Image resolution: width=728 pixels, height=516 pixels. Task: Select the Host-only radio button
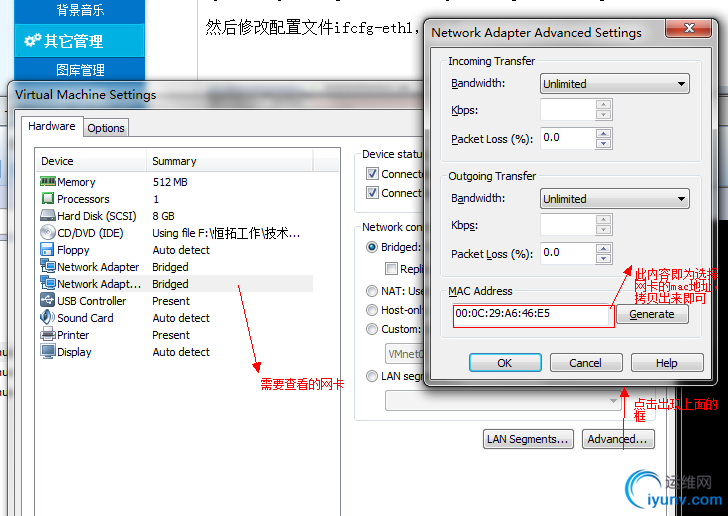tap(371, 310)
